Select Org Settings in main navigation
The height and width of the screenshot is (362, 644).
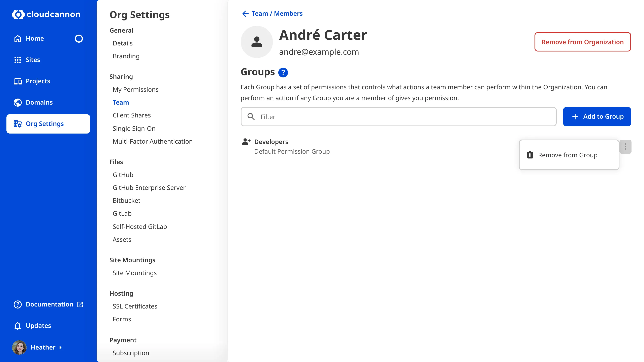[x=48, y=124]
